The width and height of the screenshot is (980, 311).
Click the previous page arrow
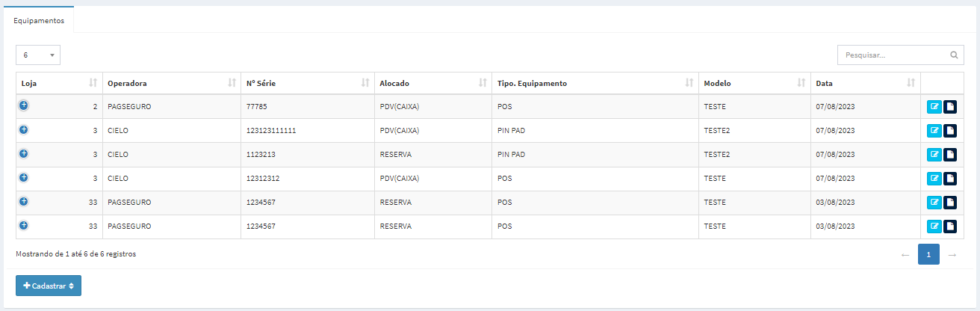pos(905,255)
